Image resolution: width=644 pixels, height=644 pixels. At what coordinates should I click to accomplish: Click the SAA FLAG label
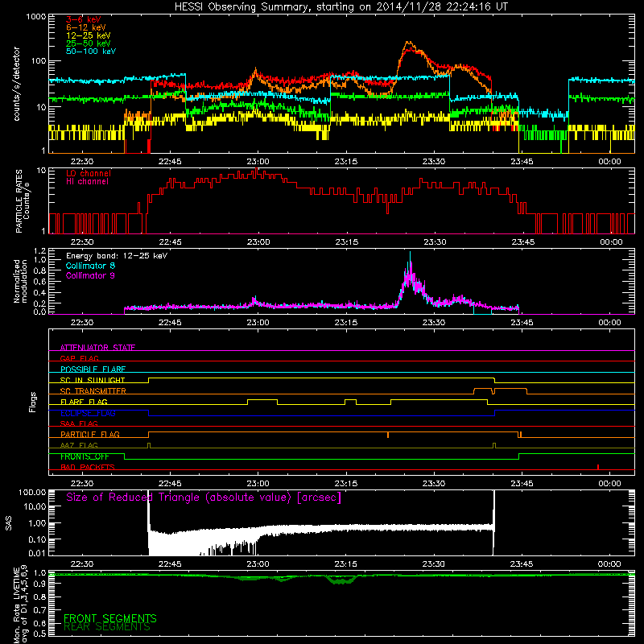79,423
